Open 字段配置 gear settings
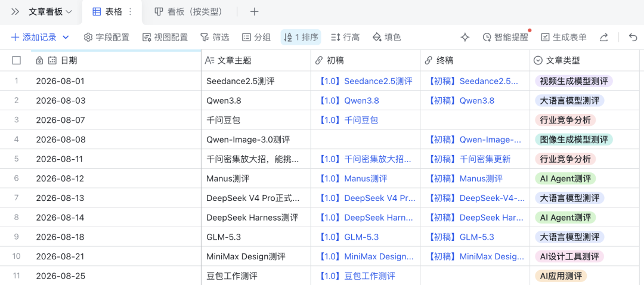Screen dimensions: 644x285 (x=106, y=38)
